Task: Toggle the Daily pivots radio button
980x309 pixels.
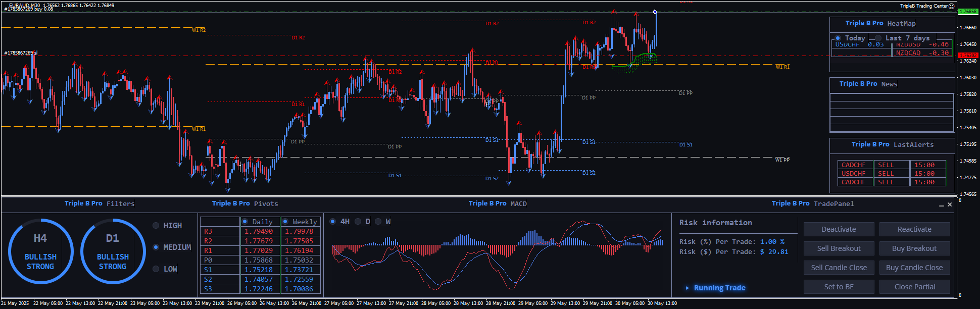Action: pos(245,222)
